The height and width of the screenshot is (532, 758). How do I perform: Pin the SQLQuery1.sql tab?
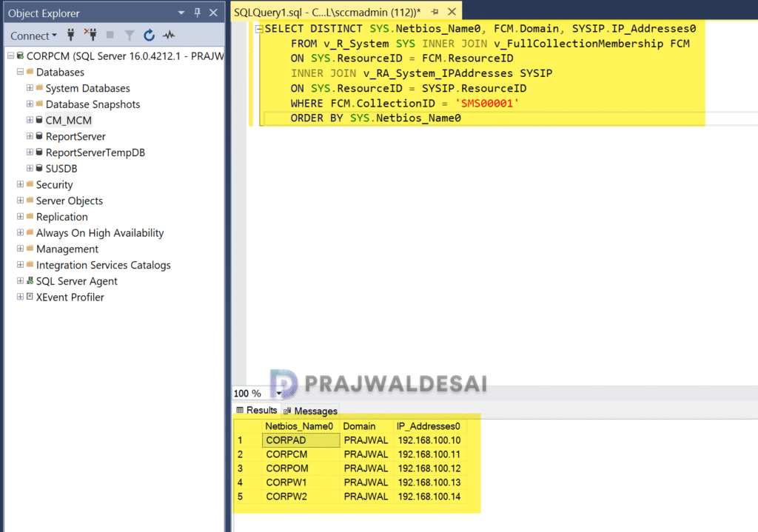pyautogui.click(x=435, y=12)
